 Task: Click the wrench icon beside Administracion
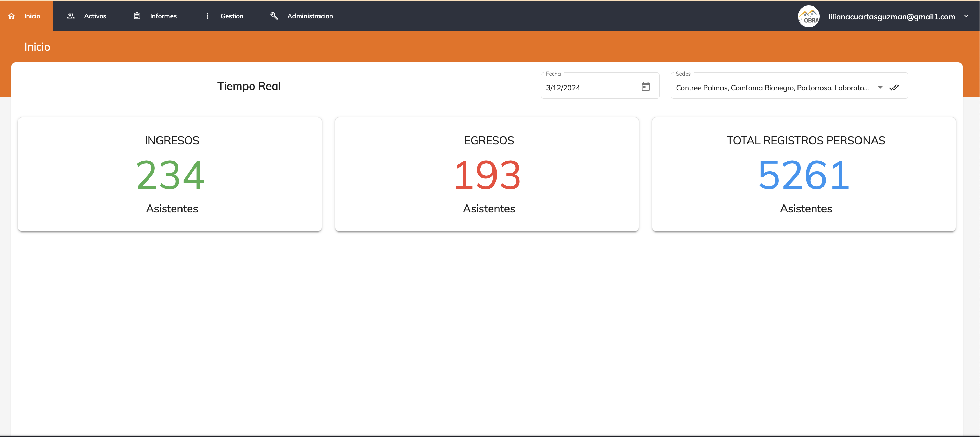click(x=274, y=16)
